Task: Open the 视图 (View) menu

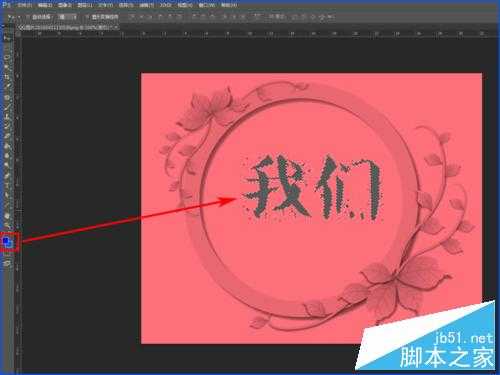Action: pos(185,5)
